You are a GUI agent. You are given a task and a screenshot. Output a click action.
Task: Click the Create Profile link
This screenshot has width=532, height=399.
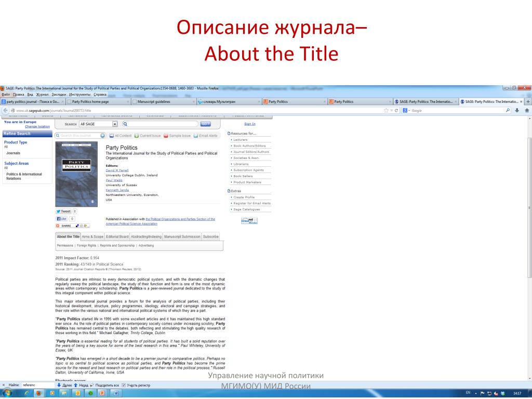coord(244,197)
